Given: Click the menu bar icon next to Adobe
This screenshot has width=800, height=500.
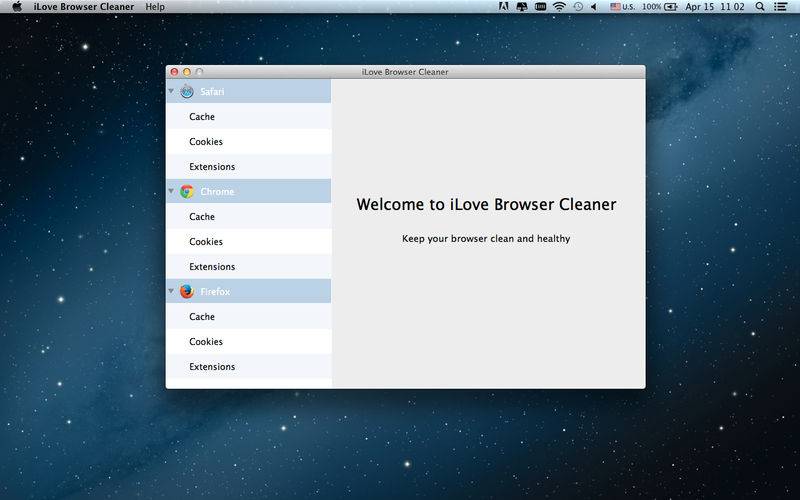Looking at the screenshot, I should [521, 7].
